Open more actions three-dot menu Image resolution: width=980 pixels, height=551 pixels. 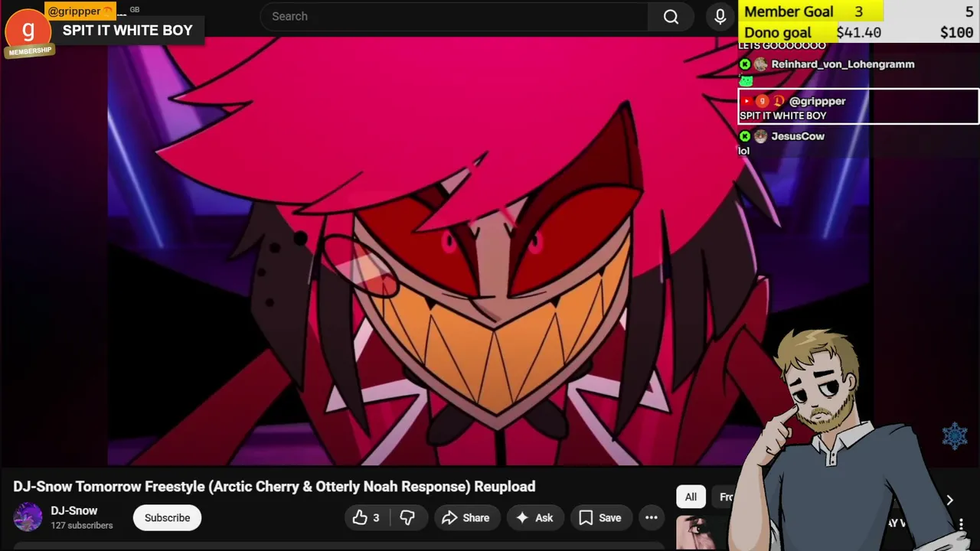tap(652, 518)
